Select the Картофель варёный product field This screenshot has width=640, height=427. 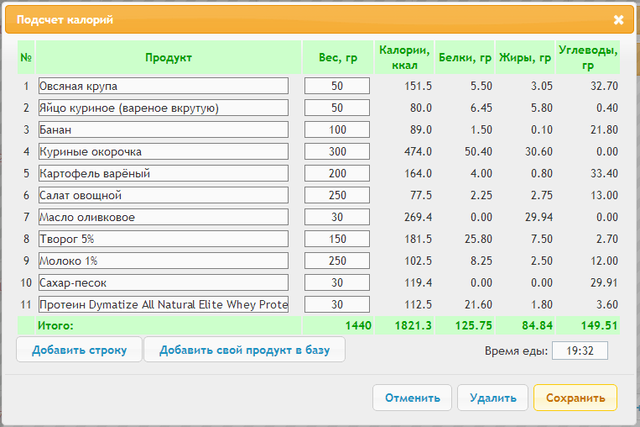[x=163, y=173]
